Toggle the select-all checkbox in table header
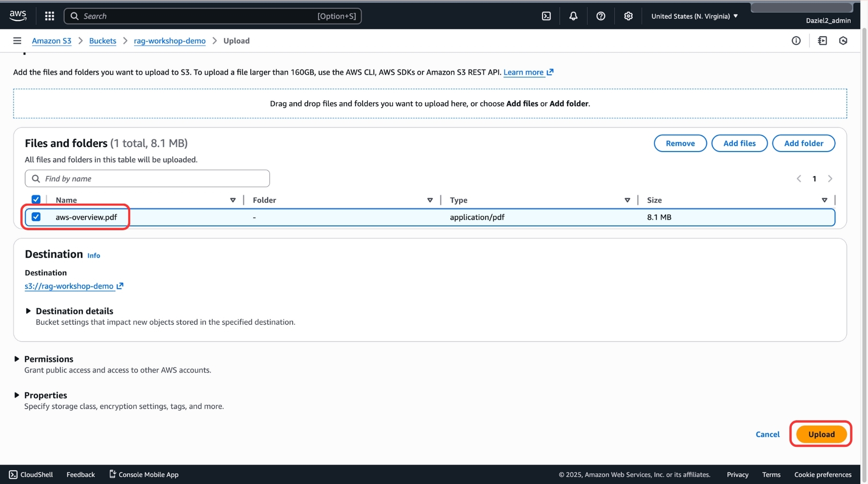This screenshot has width=868, height=484. pyautogui.click(x=36, y=199)
